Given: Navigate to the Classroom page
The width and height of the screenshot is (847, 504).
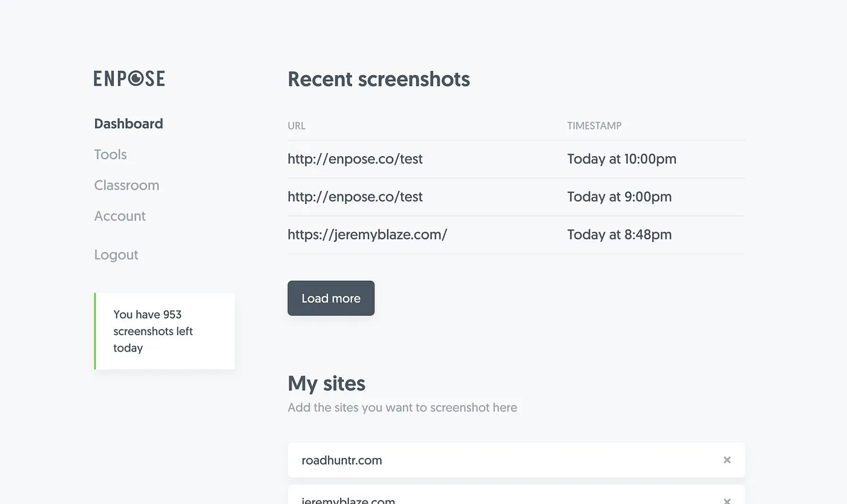Looking at the screenshot, I should coord(126,185).
